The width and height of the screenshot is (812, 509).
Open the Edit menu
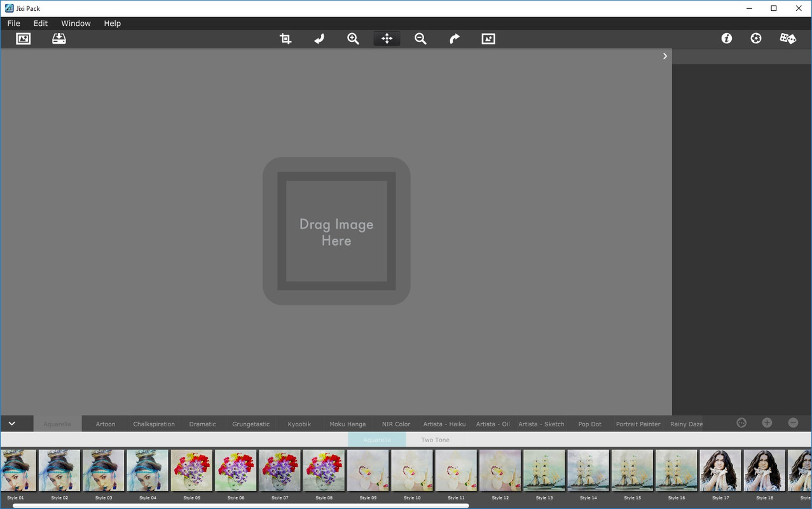[x=41, y=24]
